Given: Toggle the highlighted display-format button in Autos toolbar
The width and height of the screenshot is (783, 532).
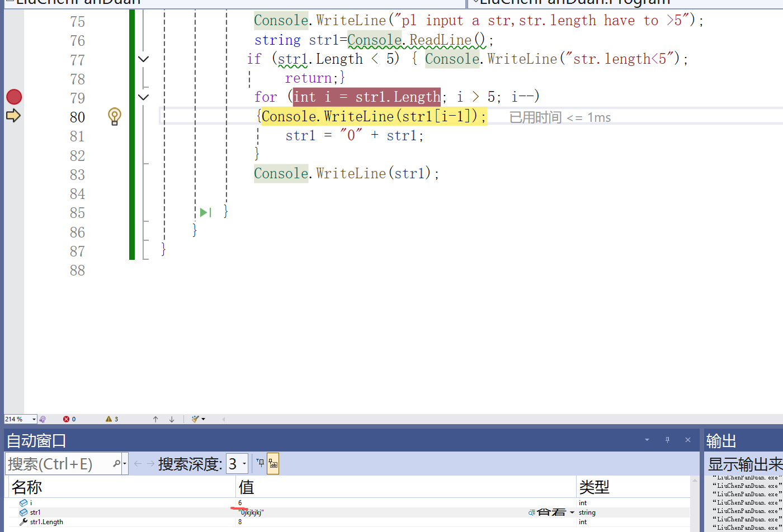Looking at the screenshot, I should tap(273, 463).
